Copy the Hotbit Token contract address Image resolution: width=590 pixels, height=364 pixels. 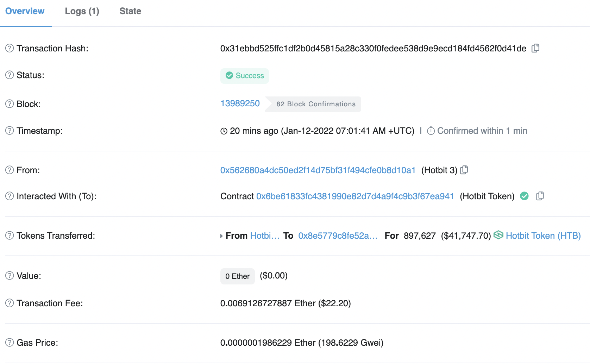[540, 196]
